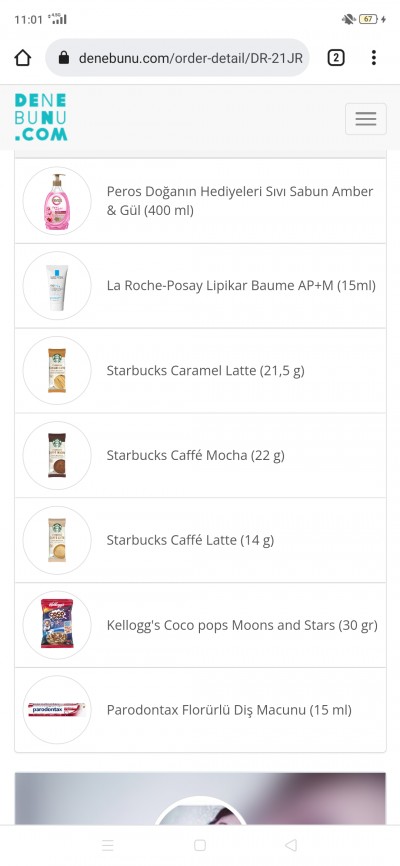400x866 pixels.
Task: Tap the Kellogg's Coco pops package image
Action: point(57,625)
